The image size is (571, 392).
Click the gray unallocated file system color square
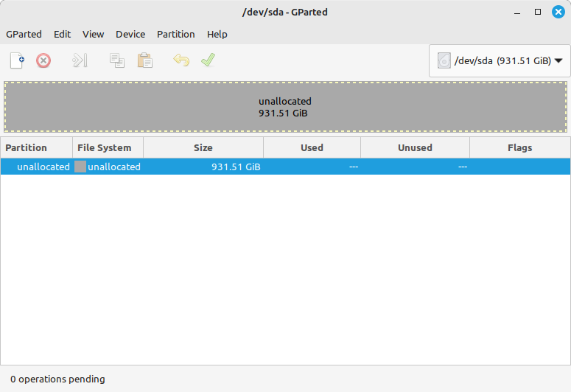pyautogui.click(x=80, y=167)
